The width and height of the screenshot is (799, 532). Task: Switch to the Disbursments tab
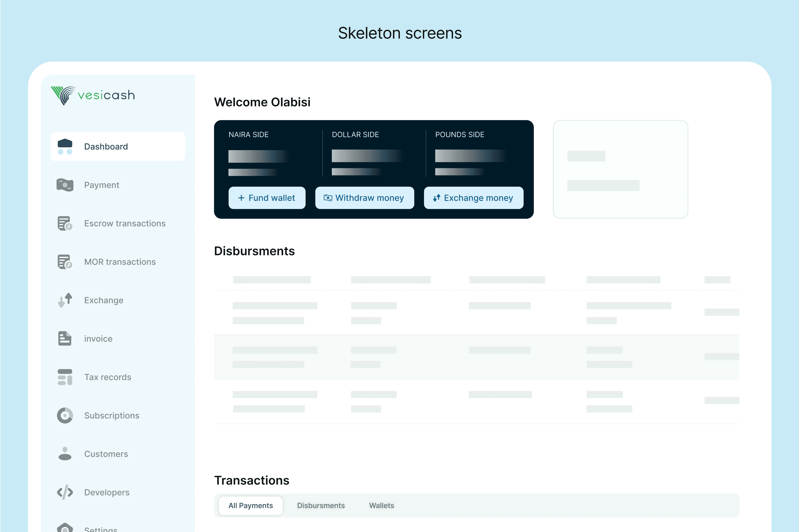click(x=320, y=505)
